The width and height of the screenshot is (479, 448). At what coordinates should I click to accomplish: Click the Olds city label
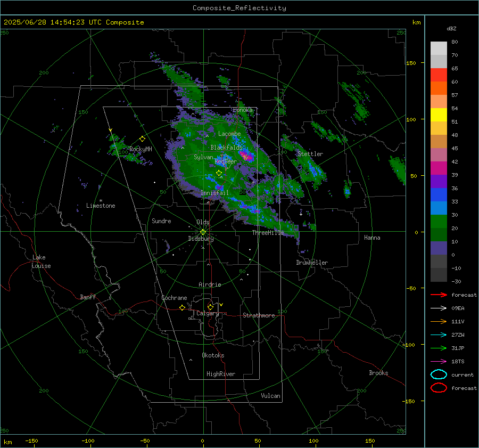203,222
